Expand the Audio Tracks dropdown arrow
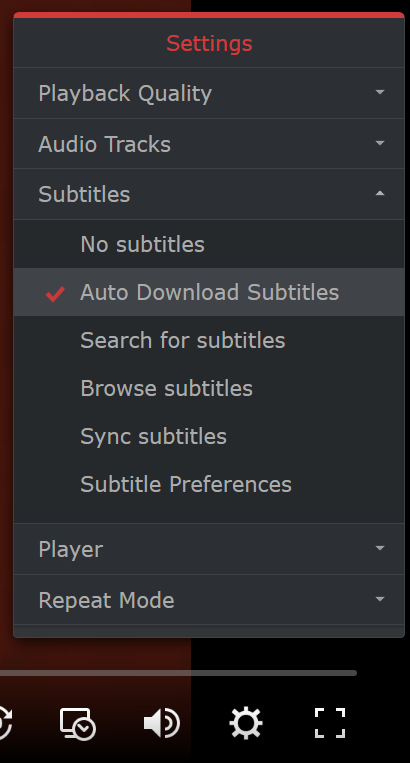This screenshot has width=410, height=763. tap(380, 143)
